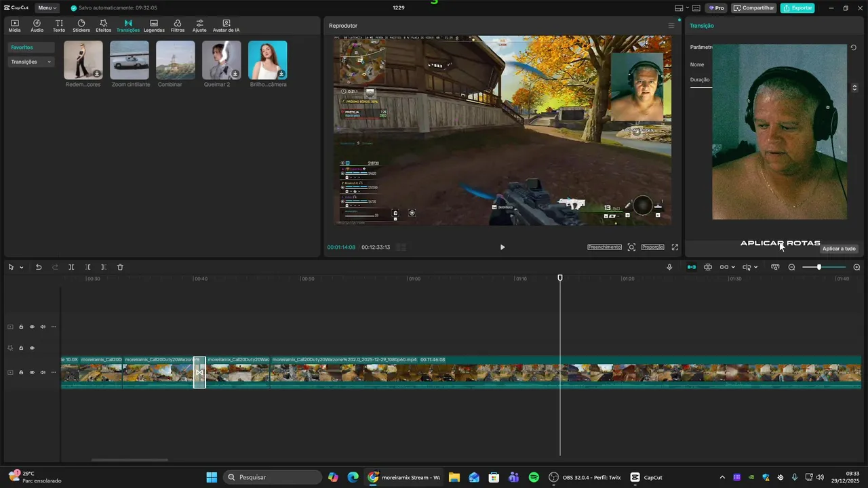Open more options for top track

point(54,327)
